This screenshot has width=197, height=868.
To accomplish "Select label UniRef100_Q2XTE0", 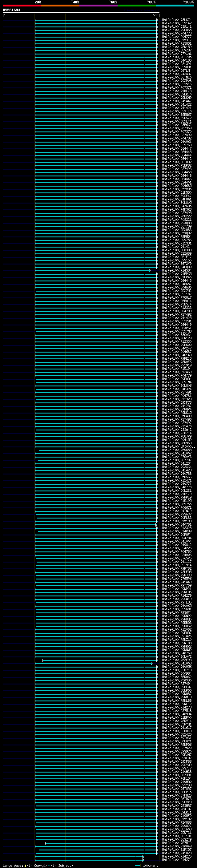I will coord(176,111).
